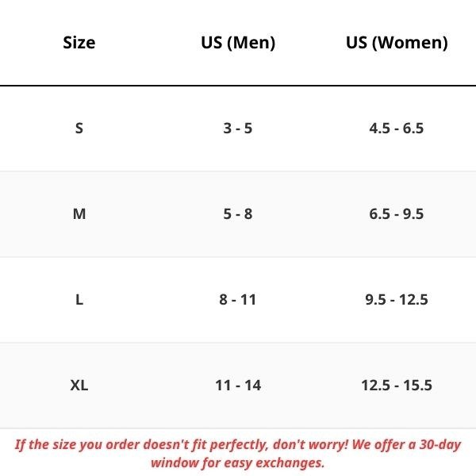Click men's range 8 - 11
Image resolution: width=476 pixels, height=476 pixels.
click(x=238, y=299)
